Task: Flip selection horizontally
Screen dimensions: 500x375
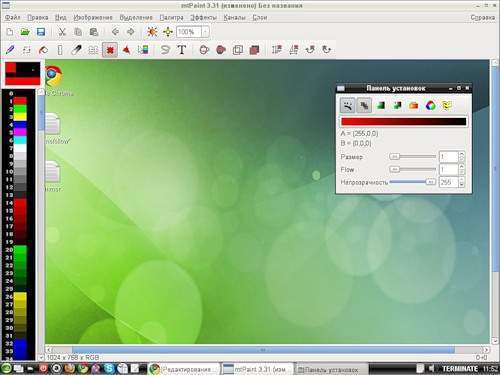Action: (x=293, y=50)
